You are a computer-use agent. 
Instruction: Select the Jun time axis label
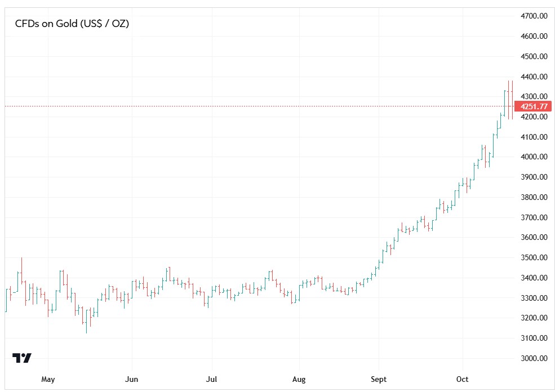pyautogui.click(x=132, y=379)
